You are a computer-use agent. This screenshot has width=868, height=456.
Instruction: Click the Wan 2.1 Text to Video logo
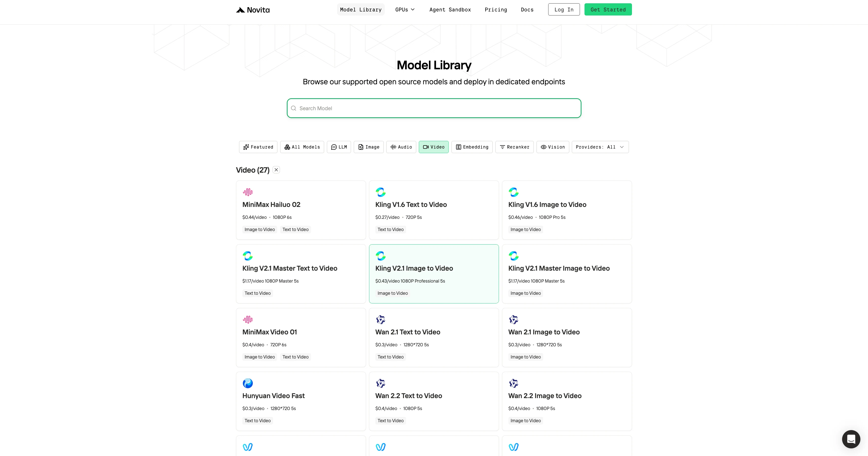tap(380, 319)
